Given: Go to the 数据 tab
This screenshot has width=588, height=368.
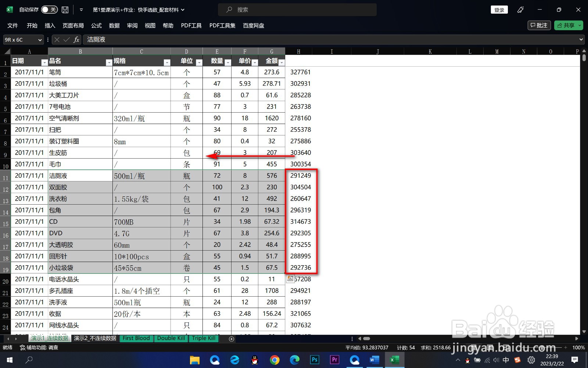Looking at the screenshot, I should (114, 25).
